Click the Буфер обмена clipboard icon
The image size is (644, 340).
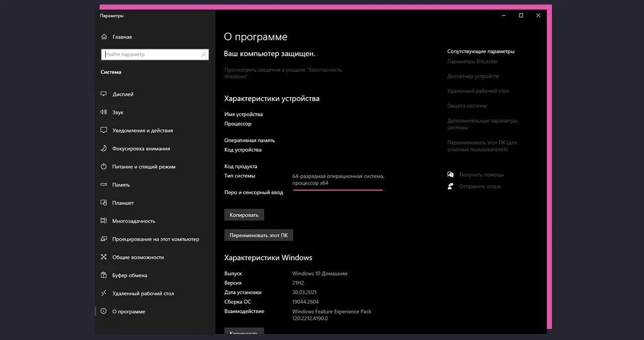click(x=104, y=275)
